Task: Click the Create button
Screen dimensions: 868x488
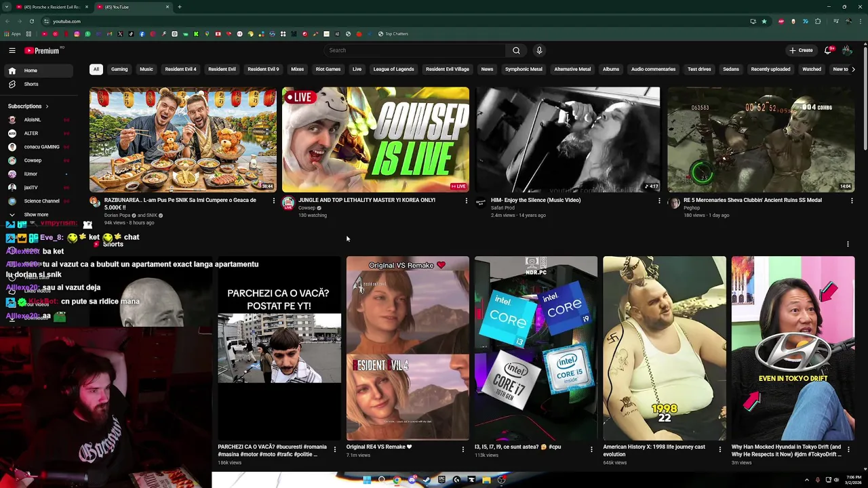Action: pyautogui.click(x=801, y=50)
